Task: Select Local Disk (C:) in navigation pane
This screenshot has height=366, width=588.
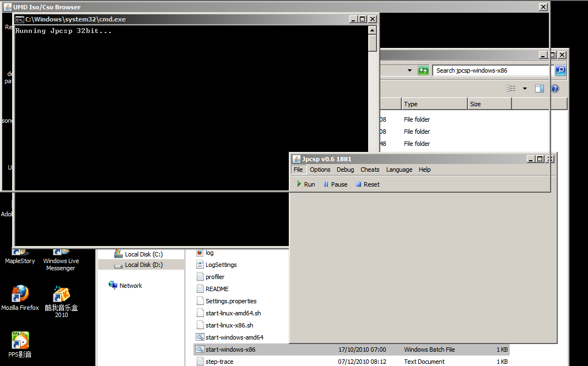Action: coord(143,254)
